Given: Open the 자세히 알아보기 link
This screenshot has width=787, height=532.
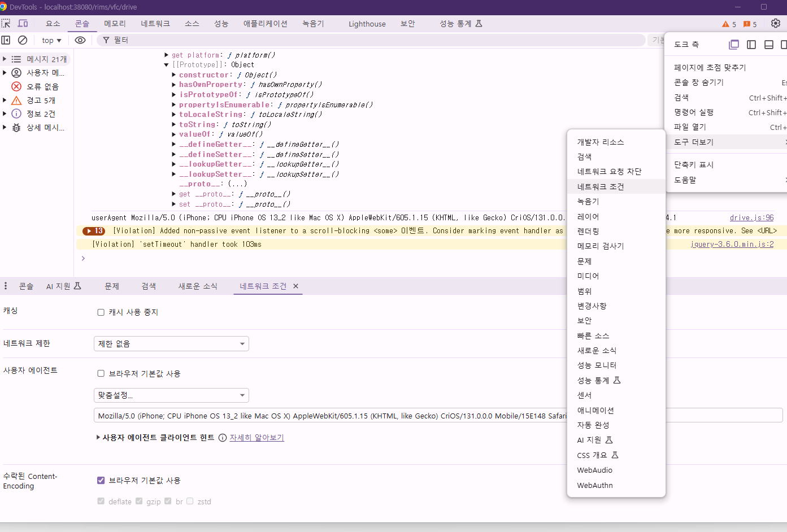Looking at the screenshot, I should [256, 437].
